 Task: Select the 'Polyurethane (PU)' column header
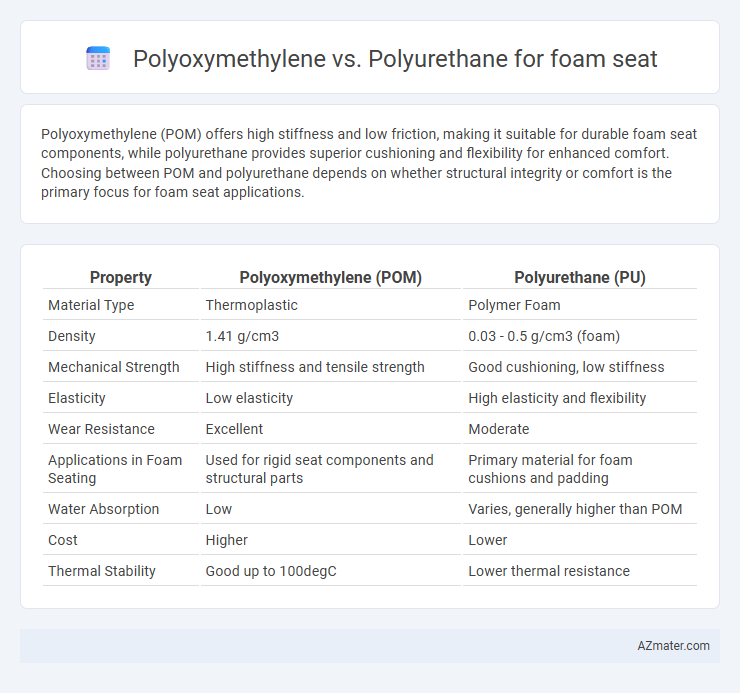[x=580, y=277]
